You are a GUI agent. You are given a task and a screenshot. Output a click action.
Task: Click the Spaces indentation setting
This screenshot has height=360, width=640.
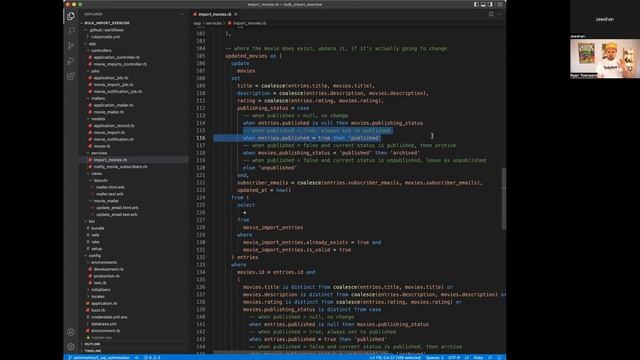click(434, 358)
